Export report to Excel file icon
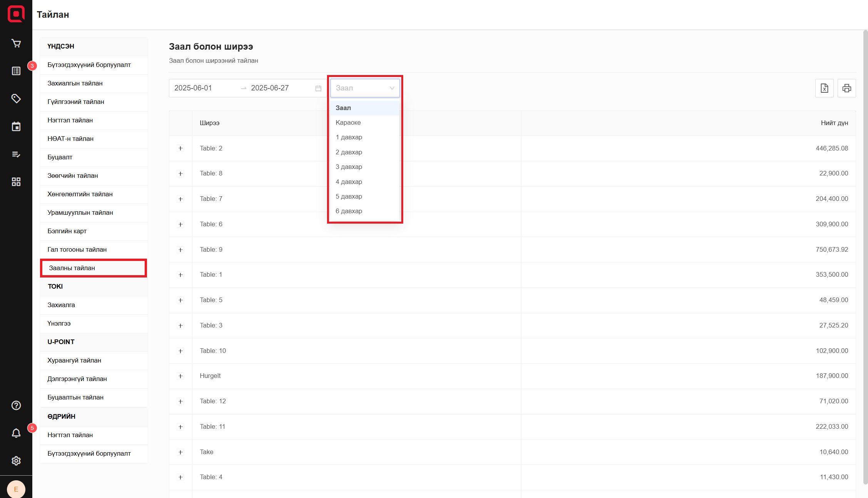Screen dimensions: 868x498 click(x=824, y=88)
